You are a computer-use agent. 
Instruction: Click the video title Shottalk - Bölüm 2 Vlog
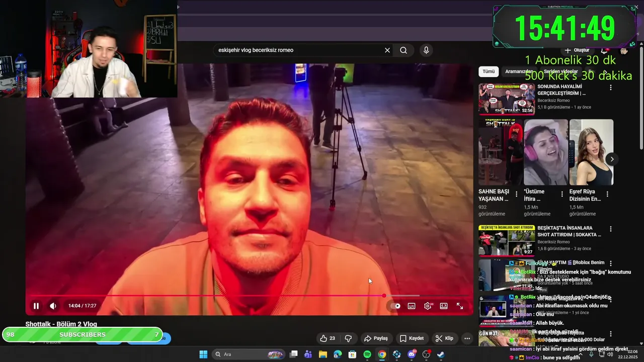pos(61,324)
